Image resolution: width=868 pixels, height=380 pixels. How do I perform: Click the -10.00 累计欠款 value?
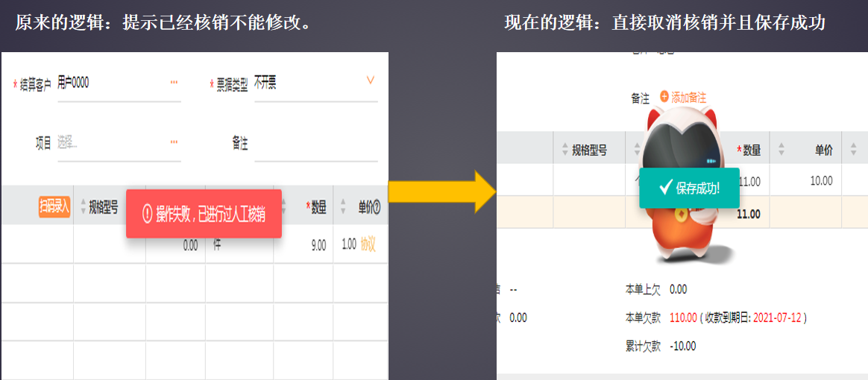[682, 346]
